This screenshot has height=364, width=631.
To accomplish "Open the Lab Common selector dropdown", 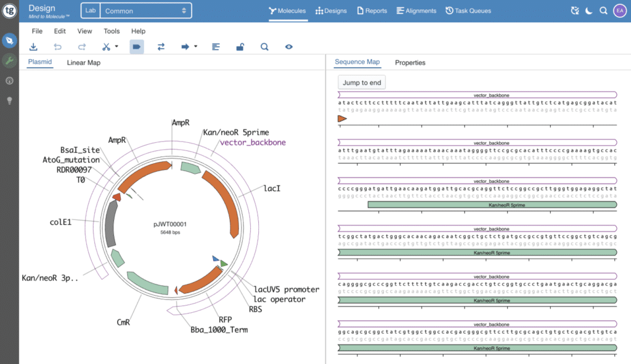I will pos(136,11).
